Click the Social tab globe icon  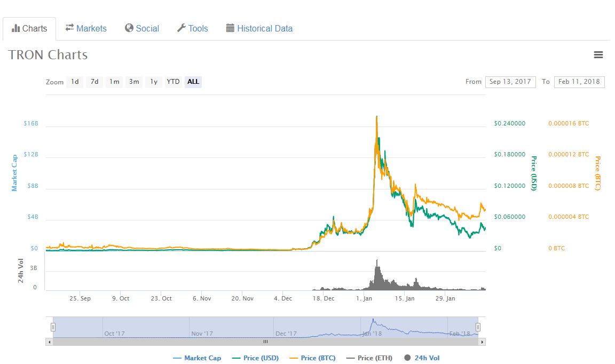click(129, 28)
